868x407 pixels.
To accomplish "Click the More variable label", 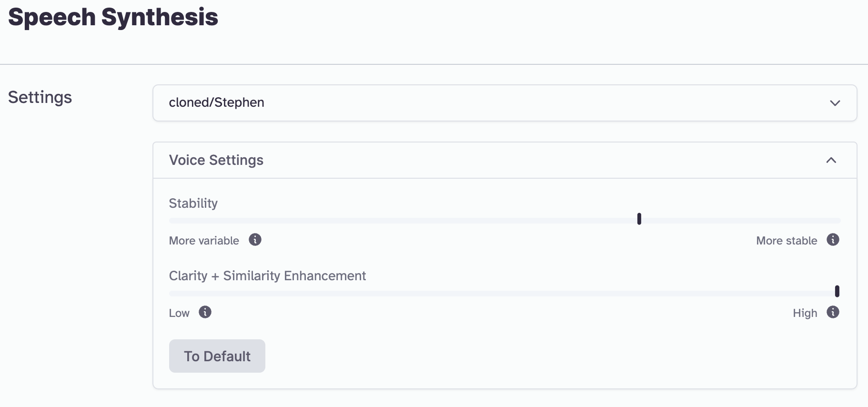I will point(204,241).
